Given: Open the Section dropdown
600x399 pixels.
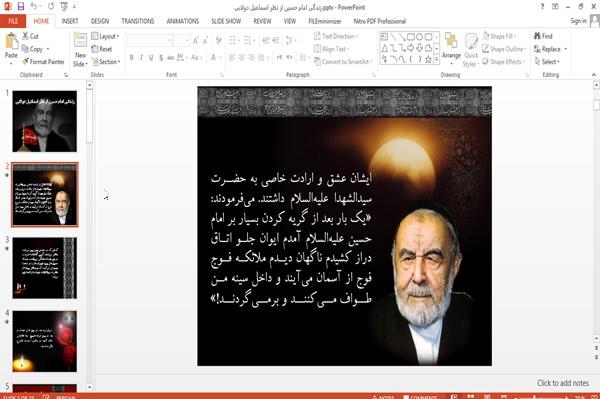Looking at the screenshot, I should click(106, 62).
